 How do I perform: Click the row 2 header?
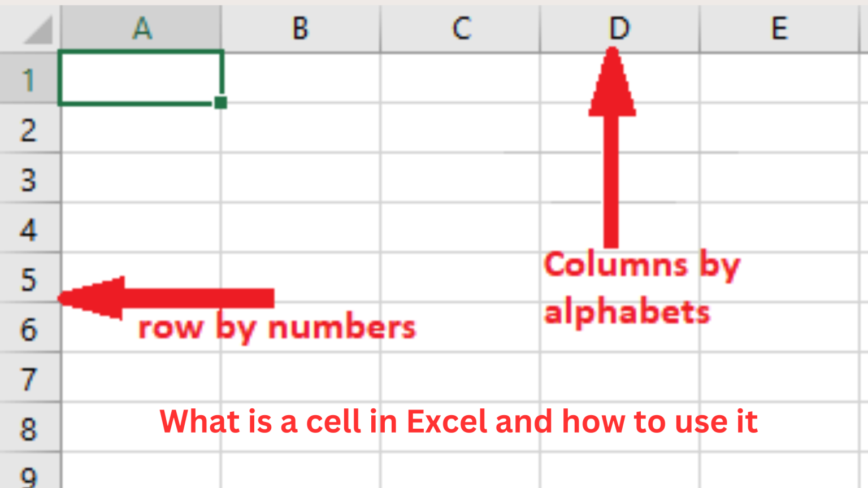(28, 129)
